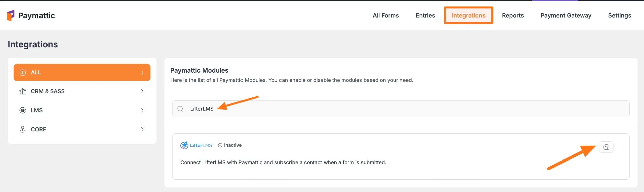This screenshot has width=644, height=192.
Task: Expand the ALL category chevron
Action: pos(142,73)
